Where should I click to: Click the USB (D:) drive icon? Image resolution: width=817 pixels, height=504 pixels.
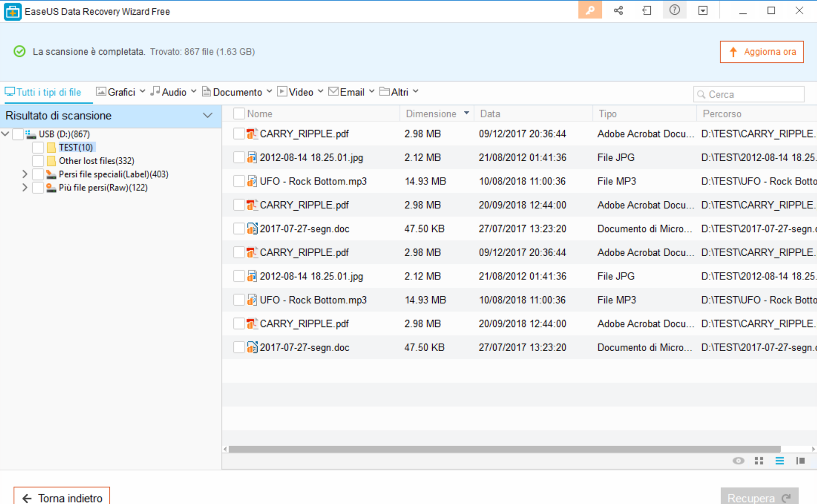(x=31, y=134)
